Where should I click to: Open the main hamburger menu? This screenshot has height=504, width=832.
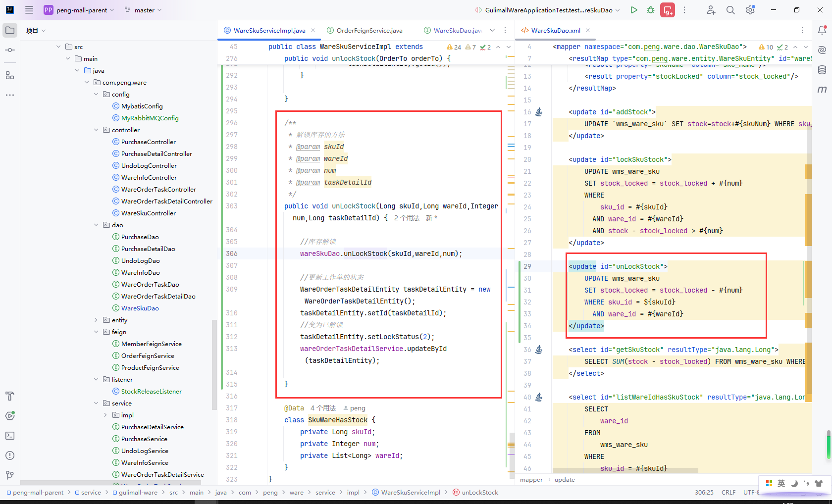point(29,10)
